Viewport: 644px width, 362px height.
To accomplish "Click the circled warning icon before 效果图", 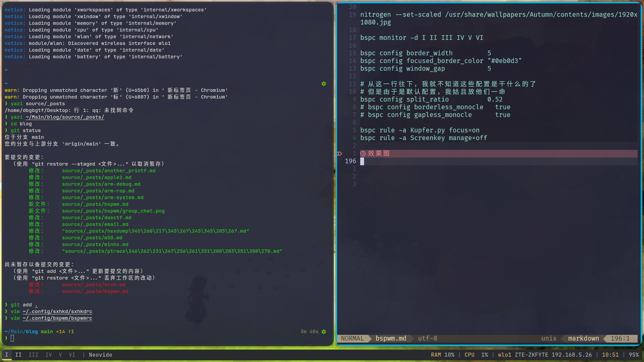I will pos(363,154).
